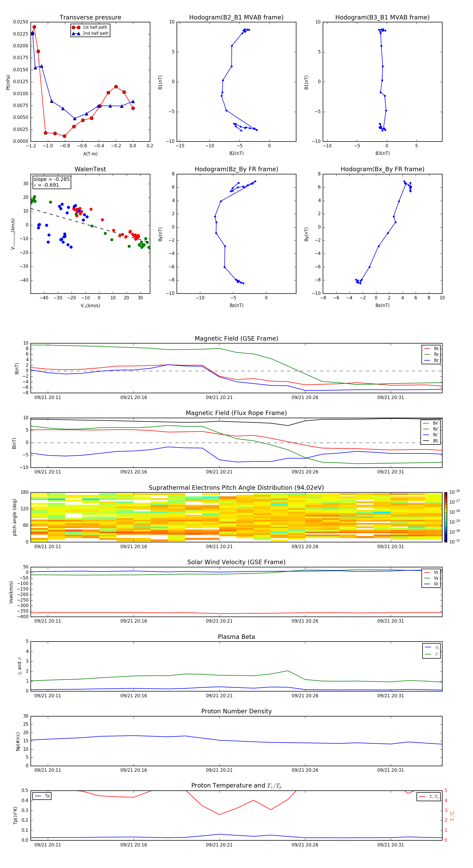This screenshot has height=868, width=473.
Task: Click "09/21 20:11" tick under Proton Number Density
Action: (48, 770)
